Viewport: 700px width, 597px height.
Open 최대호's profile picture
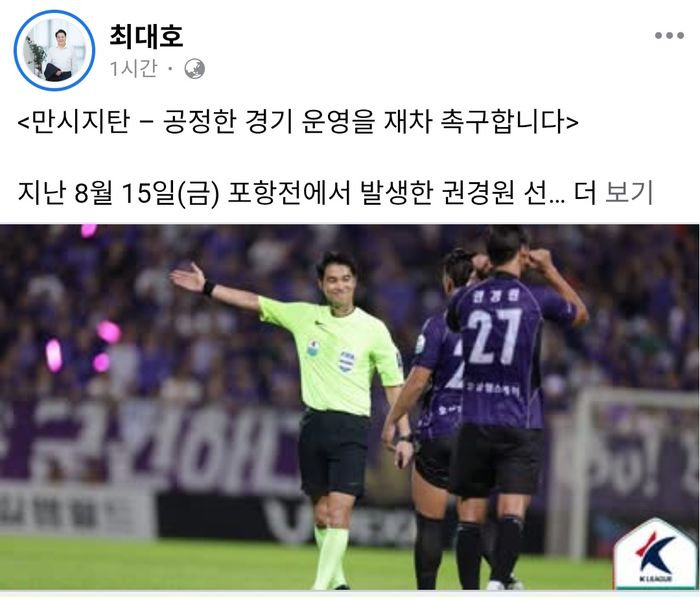click(x=54, y=50)
